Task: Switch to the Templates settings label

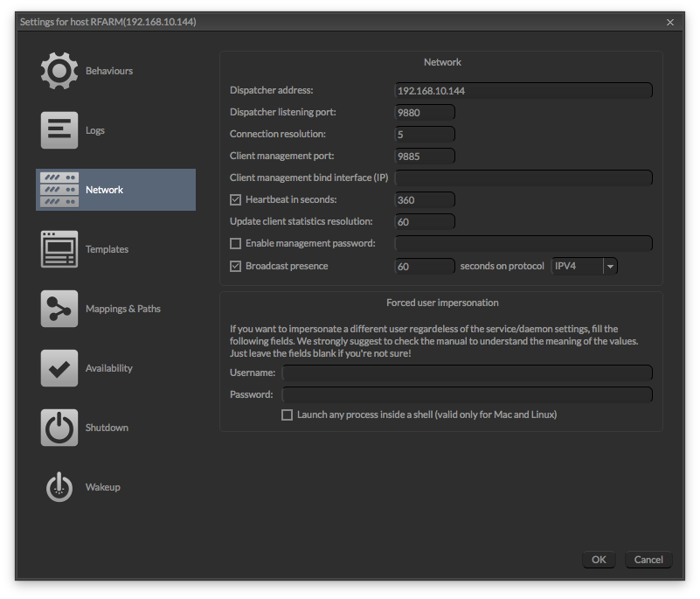Action: click(107, 249)
